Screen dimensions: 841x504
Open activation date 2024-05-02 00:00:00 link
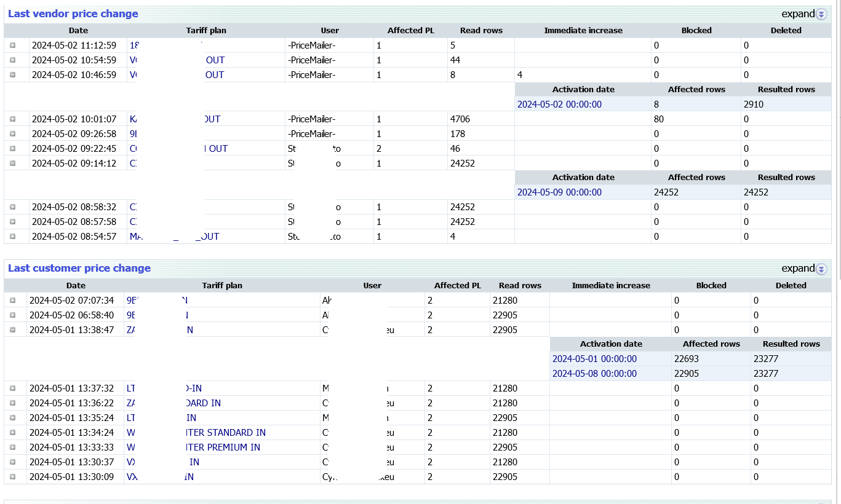coord(559,104)
